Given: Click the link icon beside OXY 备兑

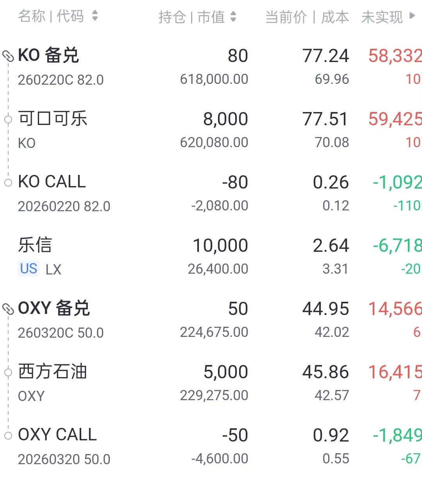Looking at the screenshot, I should [8, 309].
